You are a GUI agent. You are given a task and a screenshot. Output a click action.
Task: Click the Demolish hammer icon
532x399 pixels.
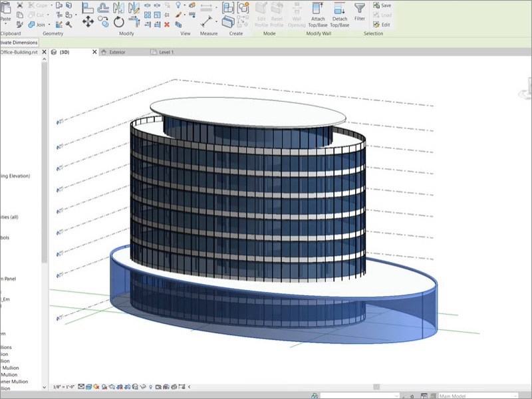[68, 25]
